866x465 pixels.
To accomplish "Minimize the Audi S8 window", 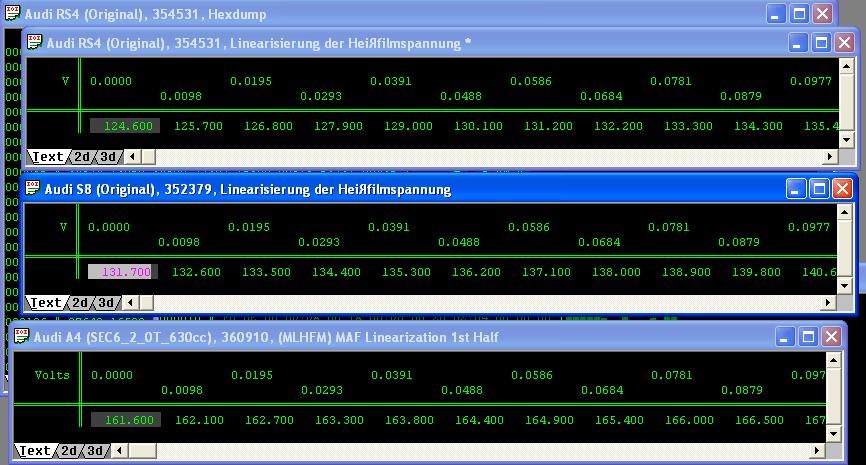I will [795, 189].
